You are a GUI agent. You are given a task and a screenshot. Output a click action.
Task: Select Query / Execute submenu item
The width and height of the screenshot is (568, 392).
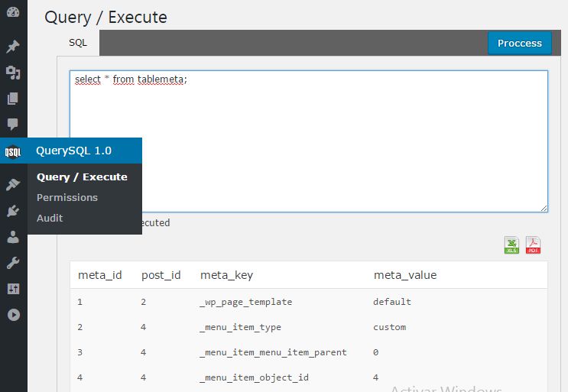click(x=82, y=177)
